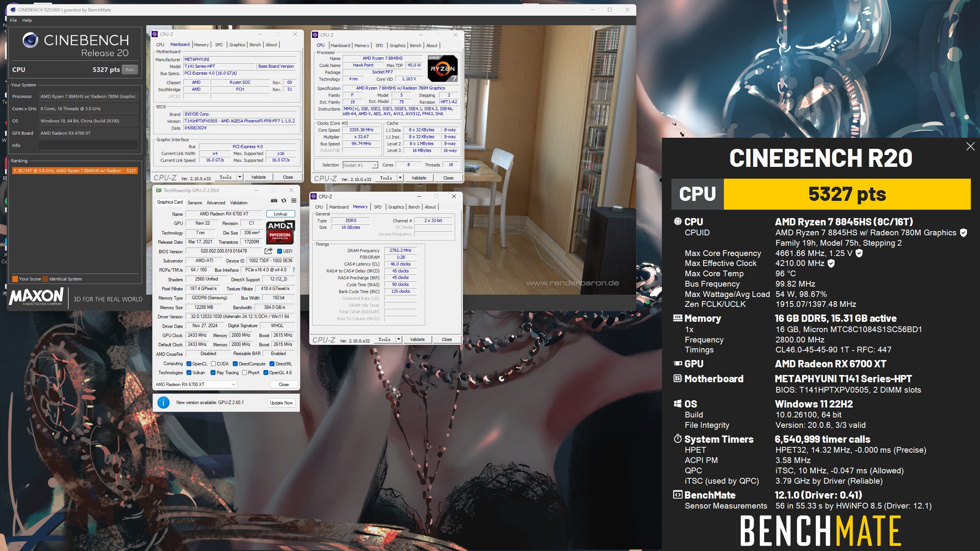
Task: Enable the CUDA checkbox
Action: click(x=213, y=364)
